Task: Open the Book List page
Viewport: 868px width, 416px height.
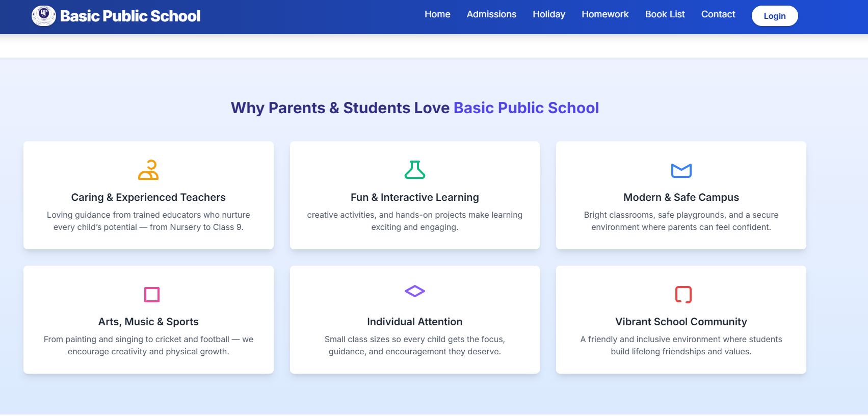Action: pyautogui.click(x=665, y=14)
